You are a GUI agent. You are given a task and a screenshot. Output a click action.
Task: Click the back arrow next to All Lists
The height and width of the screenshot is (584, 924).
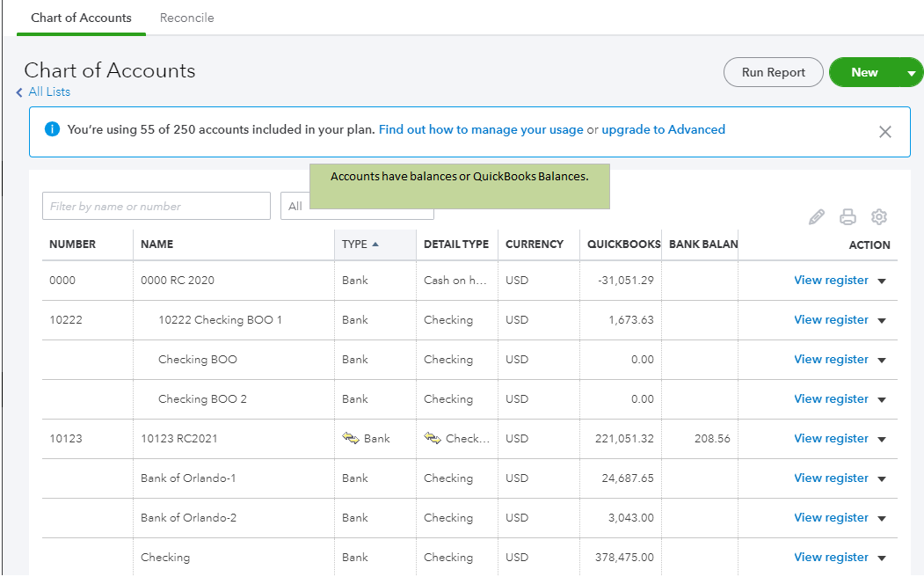pos(19,91)
